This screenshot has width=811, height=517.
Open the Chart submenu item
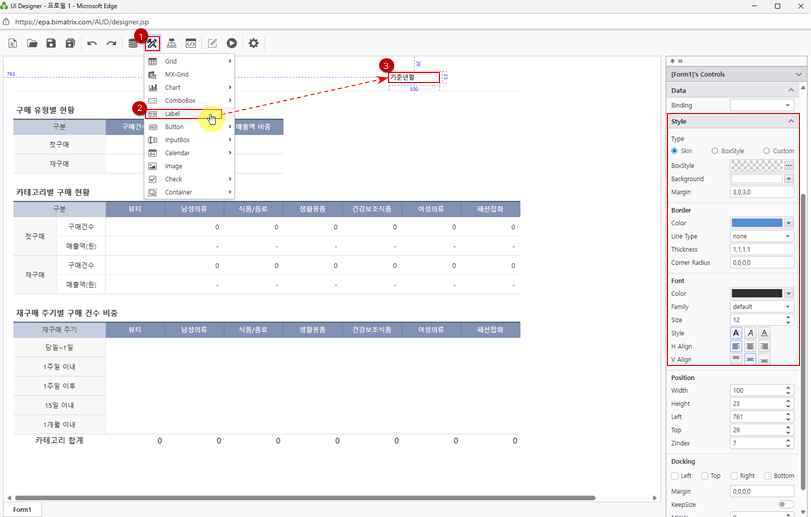[x=173, y=88]
